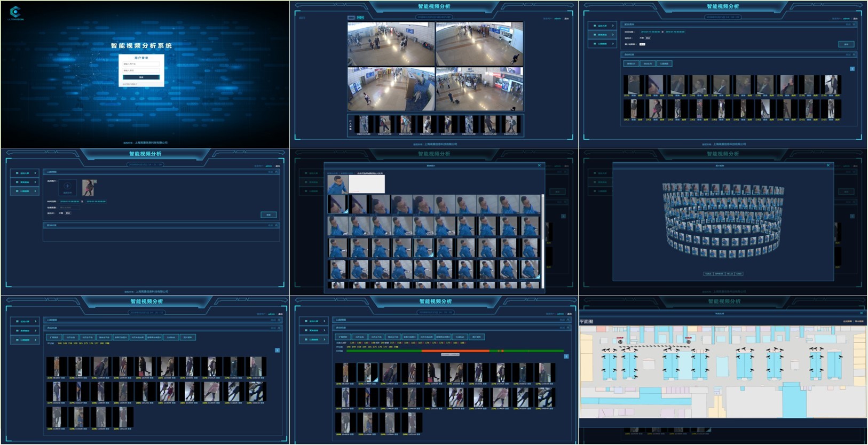Close the floor plan (平面图) window
This screenshot has width=868, height=445.
[861, 313]
